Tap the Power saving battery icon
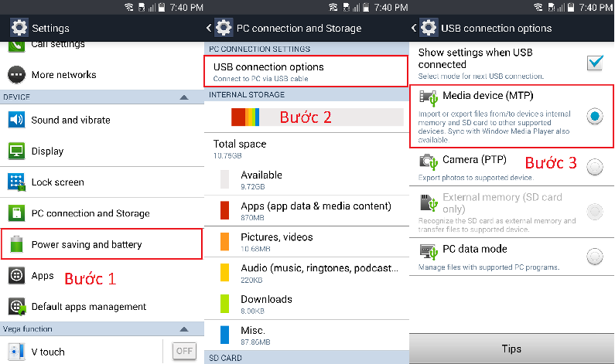 [17, 245]
